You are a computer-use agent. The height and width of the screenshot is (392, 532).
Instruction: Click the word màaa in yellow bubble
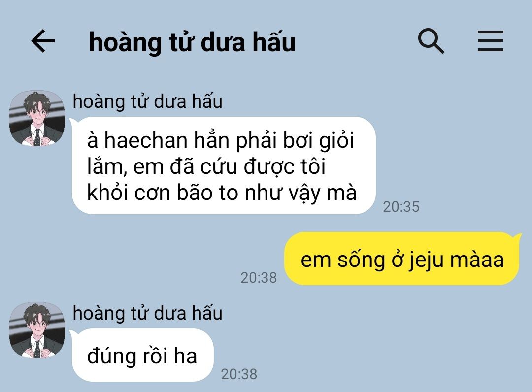click(477, 260)
